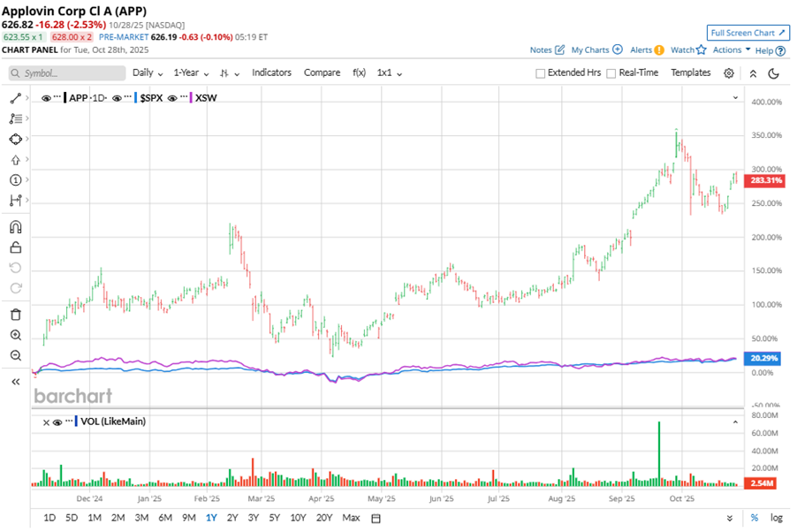This screenshot has width=797, height=532.
Task: Select the arrow marker tool
Action: pyautogui.click(x=15, y=160)
